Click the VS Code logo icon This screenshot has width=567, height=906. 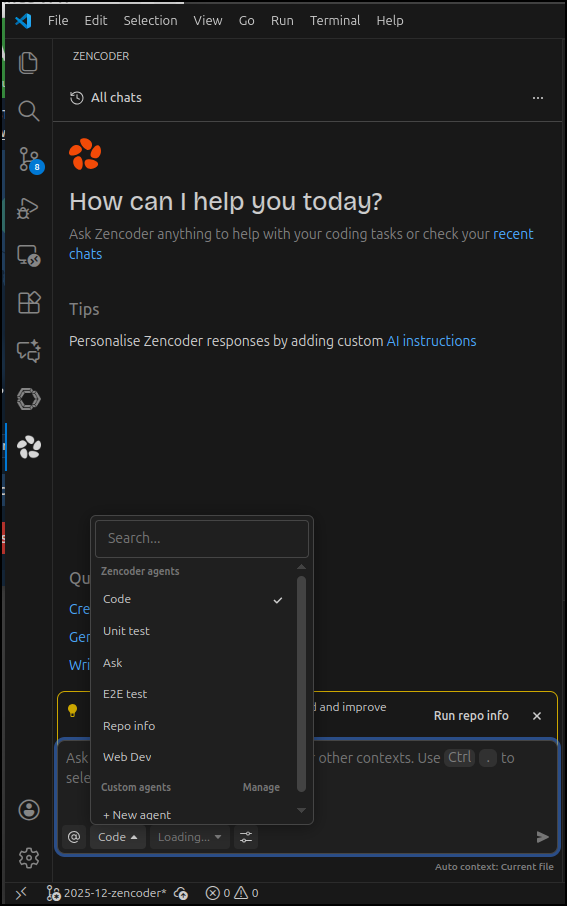(23, 21)
